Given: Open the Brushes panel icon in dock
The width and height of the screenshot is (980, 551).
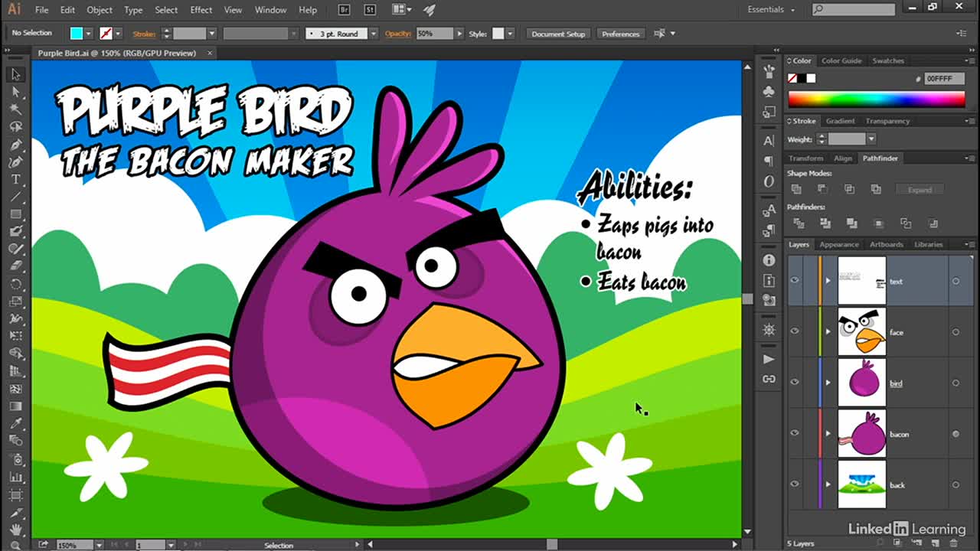Looking at the screenshot, I should 769,71.
